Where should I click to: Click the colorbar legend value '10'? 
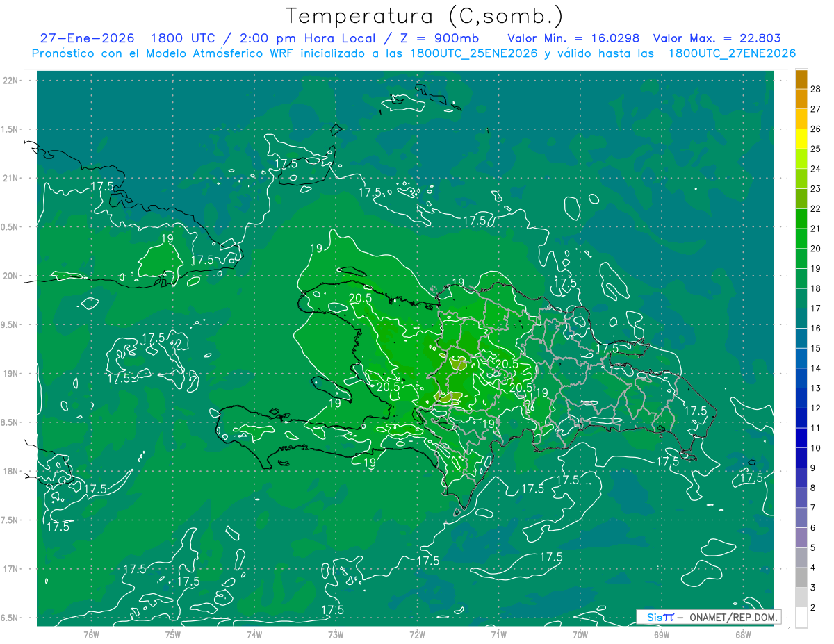tap(816, 448)
